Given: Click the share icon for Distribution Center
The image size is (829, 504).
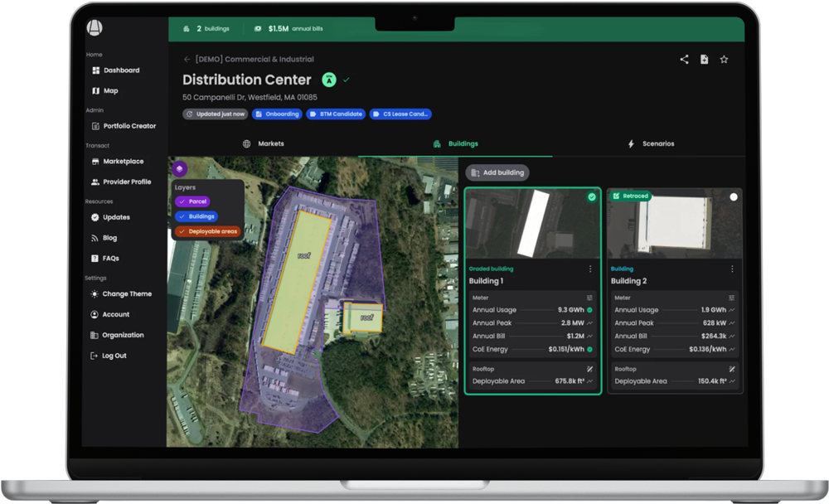Looking at the screenshot, I should click(684, 59).
